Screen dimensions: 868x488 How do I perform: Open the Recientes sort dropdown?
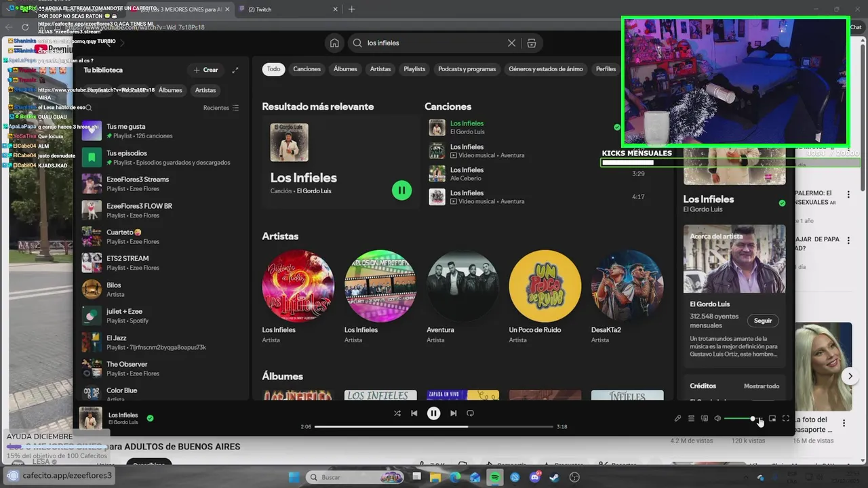(221, 108)
